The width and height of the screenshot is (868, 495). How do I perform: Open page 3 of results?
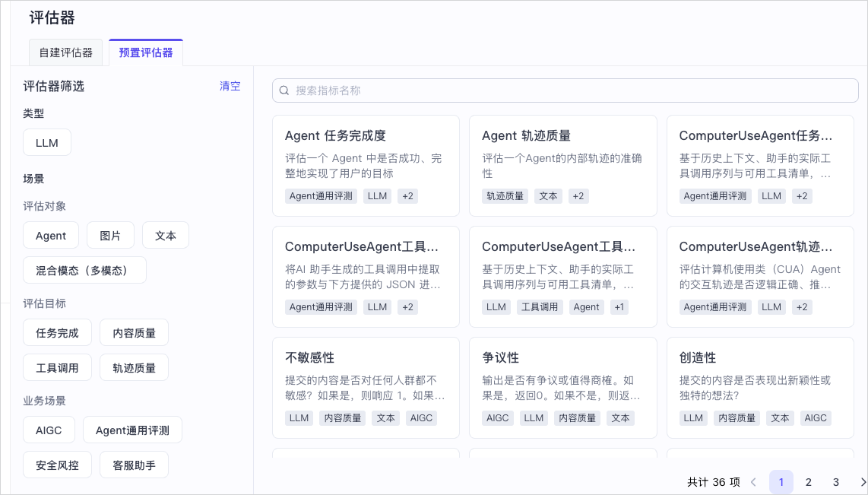point(836,482)
